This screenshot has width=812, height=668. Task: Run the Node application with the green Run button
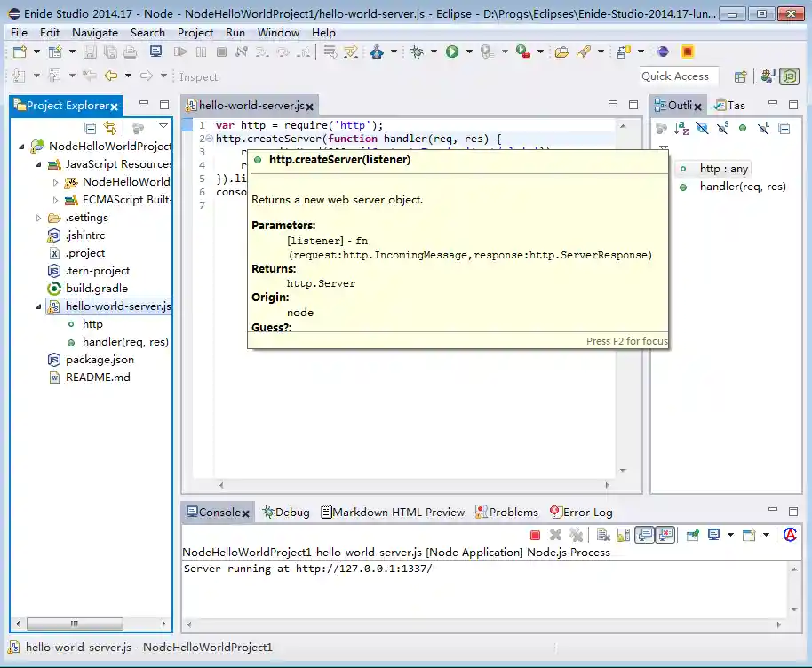pyautogui.click(x=451, y=52)
